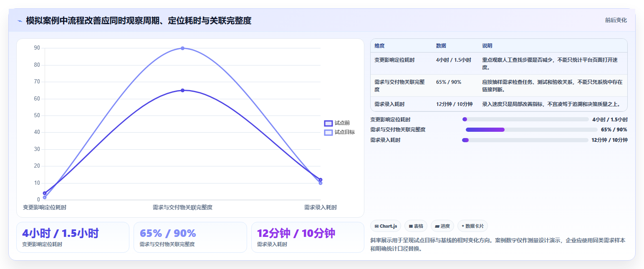Click the 需求录入耗时 progress bar

point(525,140)
